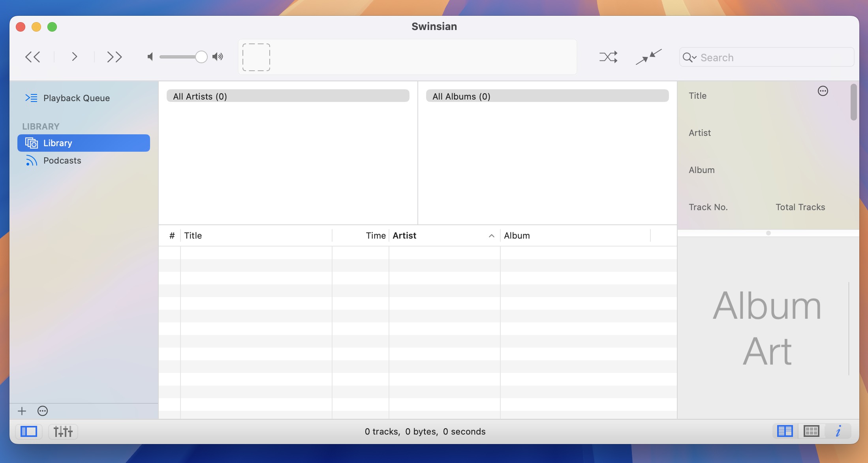Click the shuffle/random playback icon
The height and width of the screenshot is (463, 868).
point(607,56)
